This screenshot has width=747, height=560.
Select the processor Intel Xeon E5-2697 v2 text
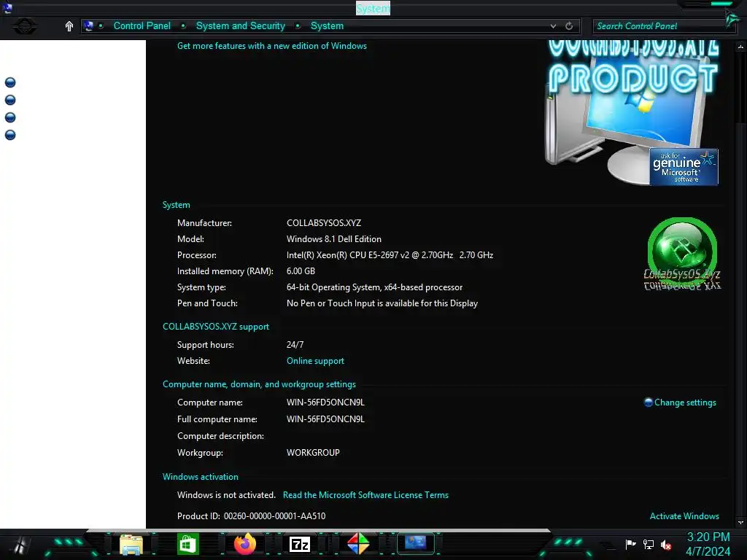click(390, 255)
